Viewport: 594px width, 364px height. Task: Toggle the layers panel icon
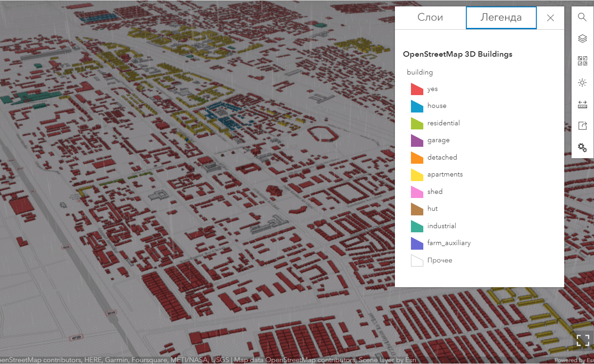point(582,39)
